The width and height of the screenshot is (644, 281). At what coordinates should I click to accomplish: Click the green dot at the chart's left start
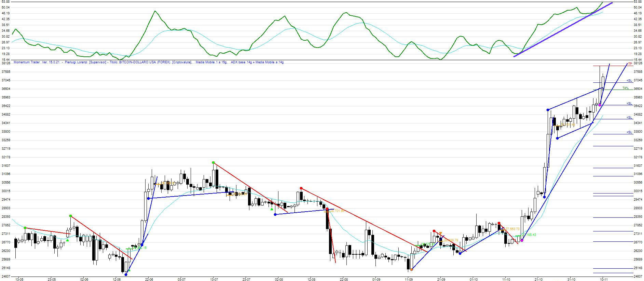[25, 228]
